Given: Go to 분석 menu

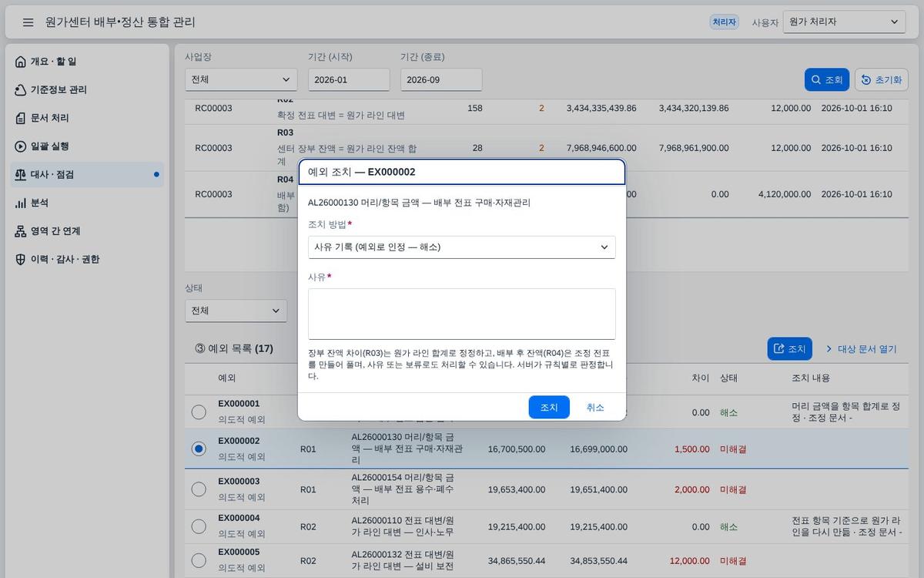Looking at the screenshot, I should tap(86, 203).
